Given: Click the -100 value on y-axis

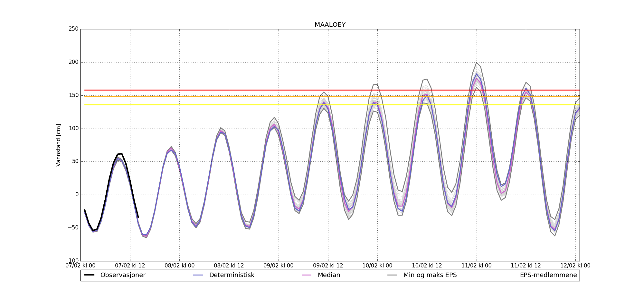Looking at the screenshot, I should click(x=71, y=261).
